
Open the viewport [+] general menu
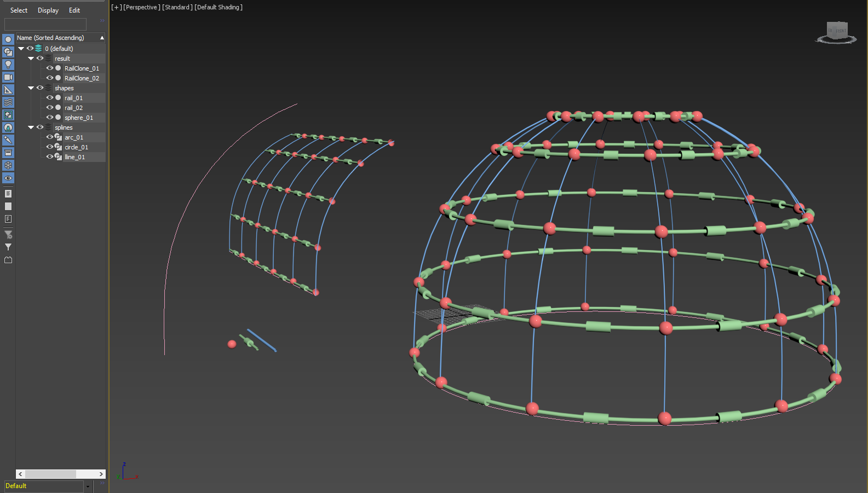click(117, 7)
